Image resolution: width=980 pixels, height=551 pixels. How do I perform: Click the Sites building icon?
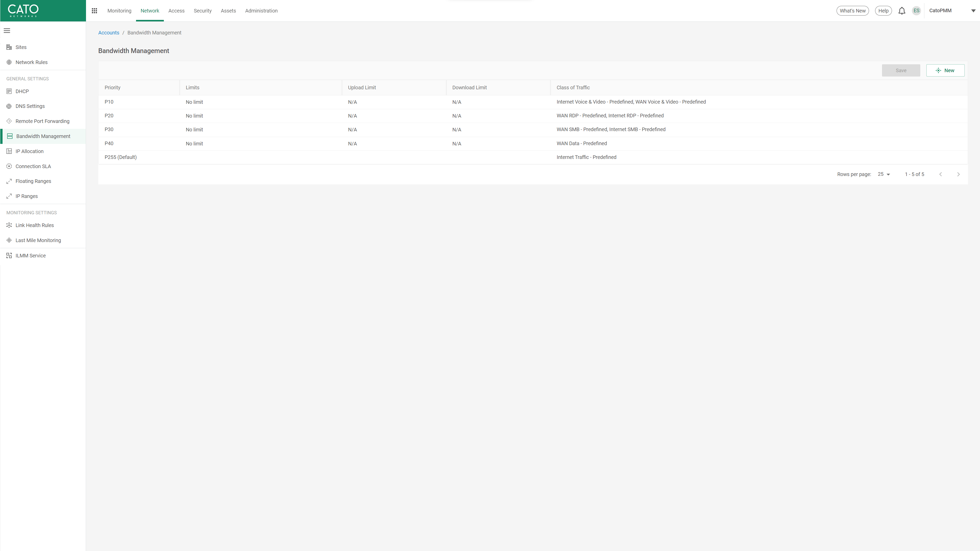tap(9, 47)
